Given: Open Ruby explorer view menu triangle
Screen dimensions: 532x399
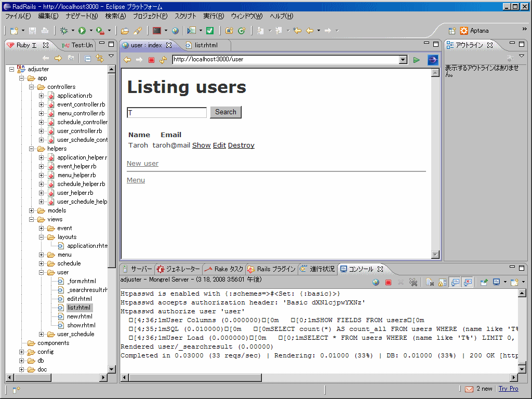Looking at the screenshot, I should (x=111, y=56).
